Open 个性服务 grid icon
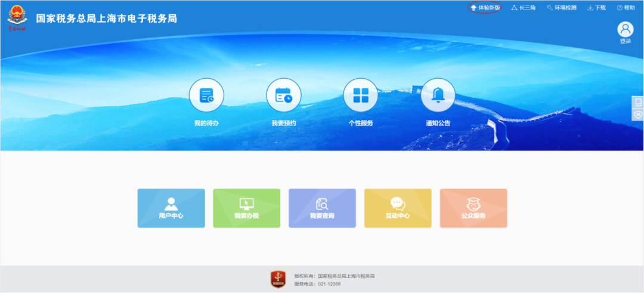The image size is (644, 293). point(360,95)
